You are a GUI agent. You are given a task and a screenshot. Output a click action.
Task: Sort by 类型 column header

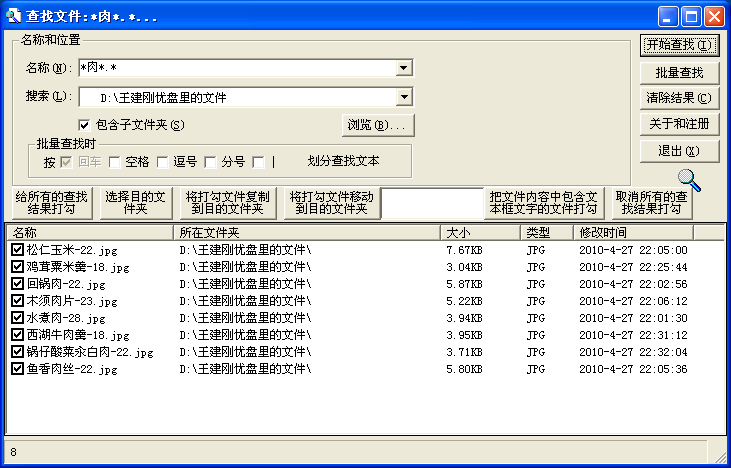547,233
